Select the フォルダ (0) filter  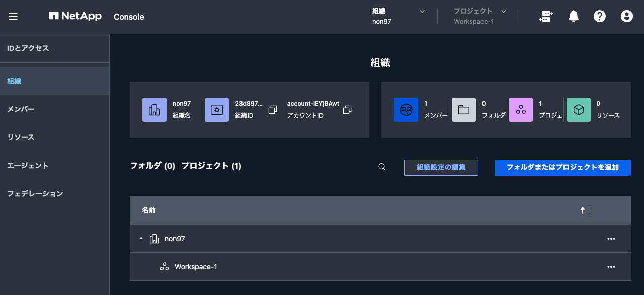tap(152, 166)
